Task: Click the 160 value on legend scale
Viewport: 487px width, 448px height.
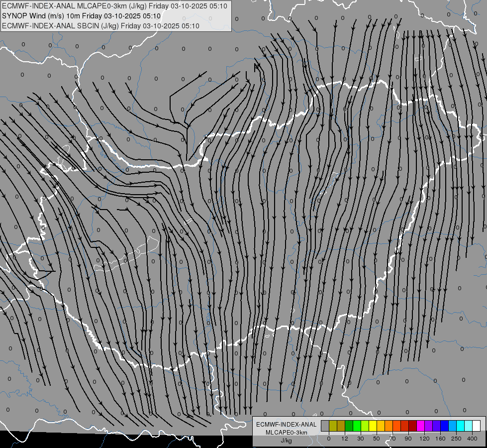Action: 440,439
